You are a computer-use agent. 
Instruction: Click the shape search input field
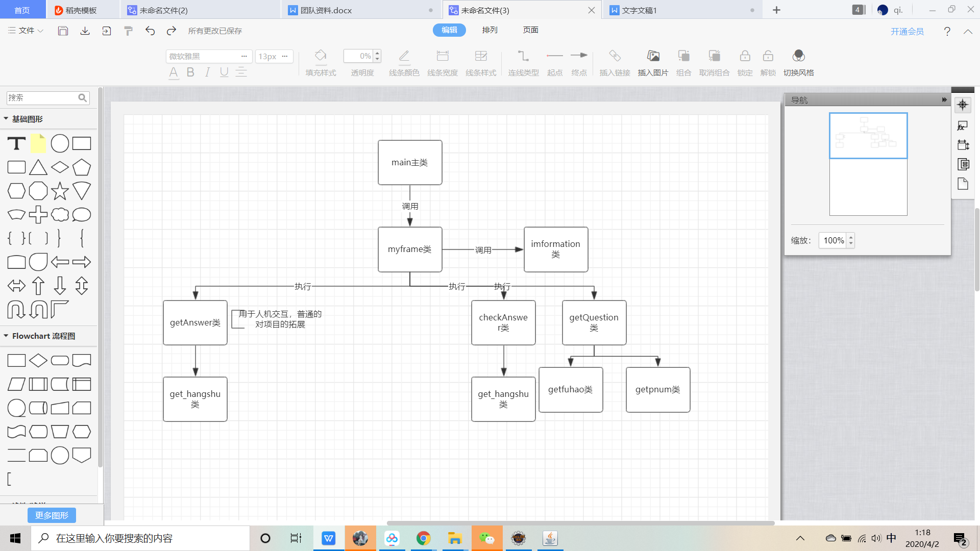(42, 98)
